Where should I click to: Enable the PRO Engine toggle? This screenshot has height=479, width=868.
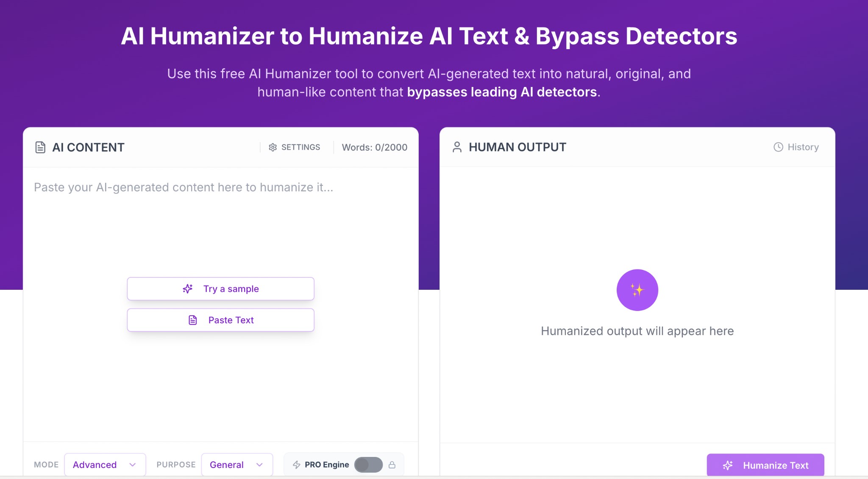368,465
